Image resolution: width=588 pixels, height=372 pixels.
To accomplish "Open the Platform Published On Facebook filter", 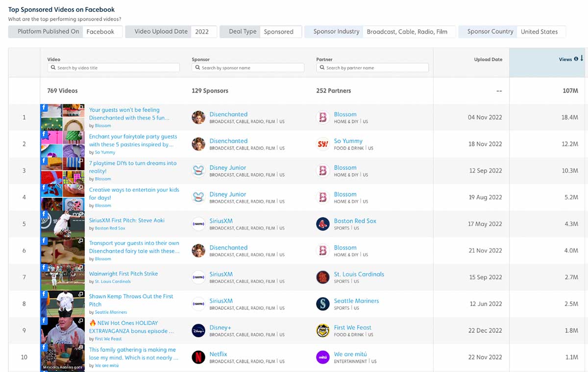I will point(100,32).
